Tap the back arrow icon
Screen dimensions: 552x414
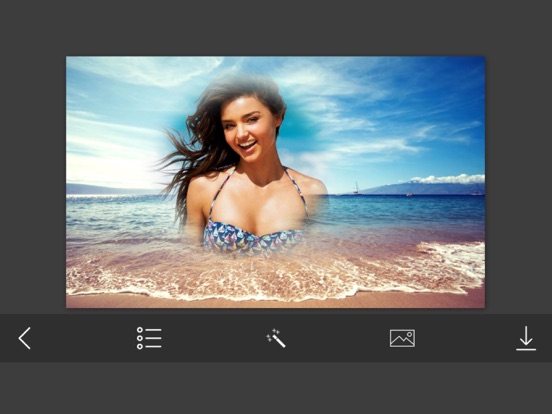(x=25, y=338)
